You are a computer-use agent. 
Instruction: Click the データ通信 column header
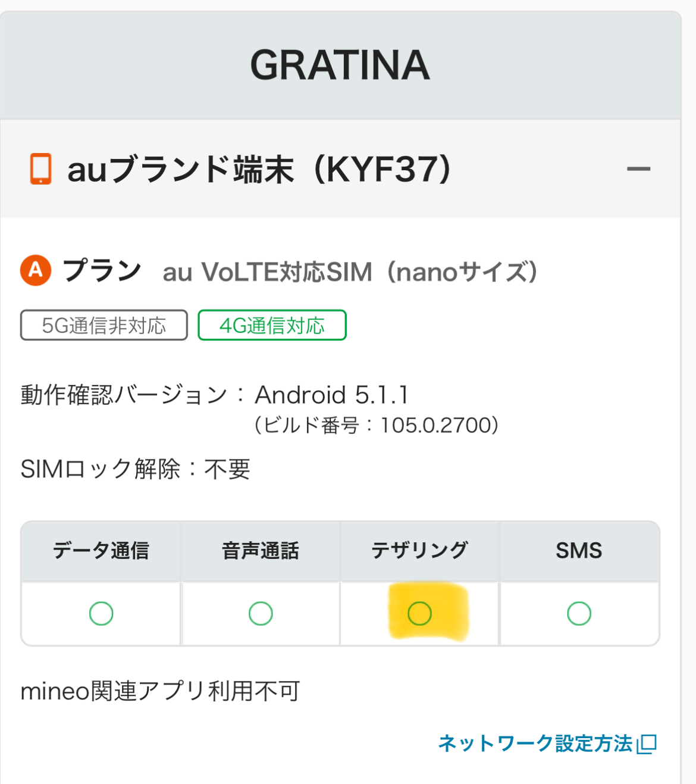click(101, 551)
